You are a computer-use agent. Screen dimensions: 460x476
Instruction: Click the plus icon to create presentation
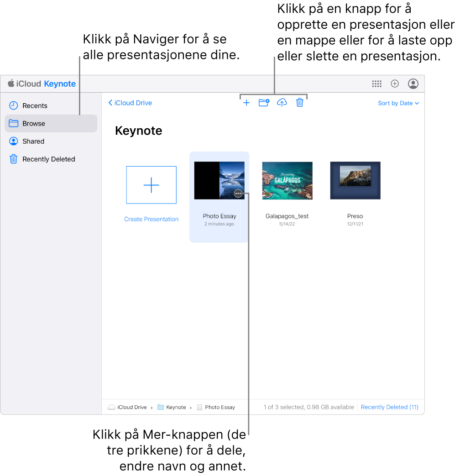(x=246, y=103)
